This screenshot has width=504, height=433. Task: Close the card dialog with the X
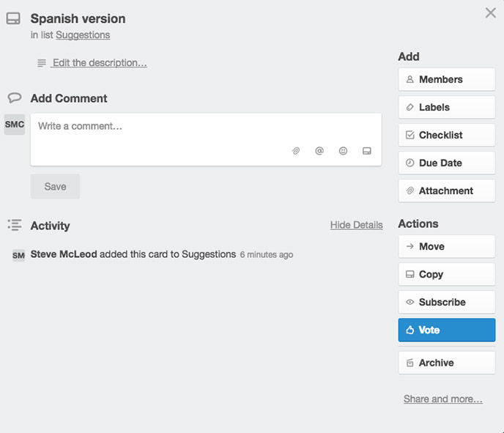tap(491, 13)
